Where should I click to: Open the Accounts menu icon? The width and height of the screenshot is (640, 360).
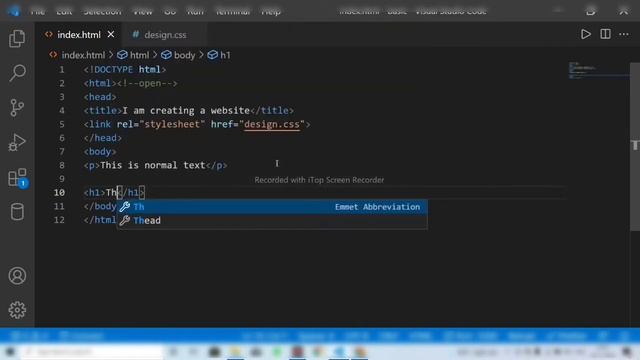click(x=17, y=276)
